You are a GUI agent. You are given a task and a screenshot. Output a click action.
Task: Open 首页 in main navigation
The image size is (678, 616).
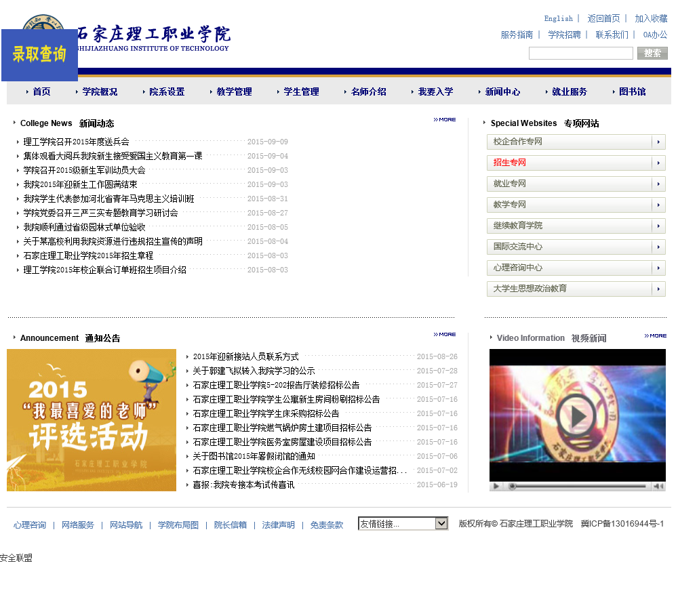(x=41, y=91)
